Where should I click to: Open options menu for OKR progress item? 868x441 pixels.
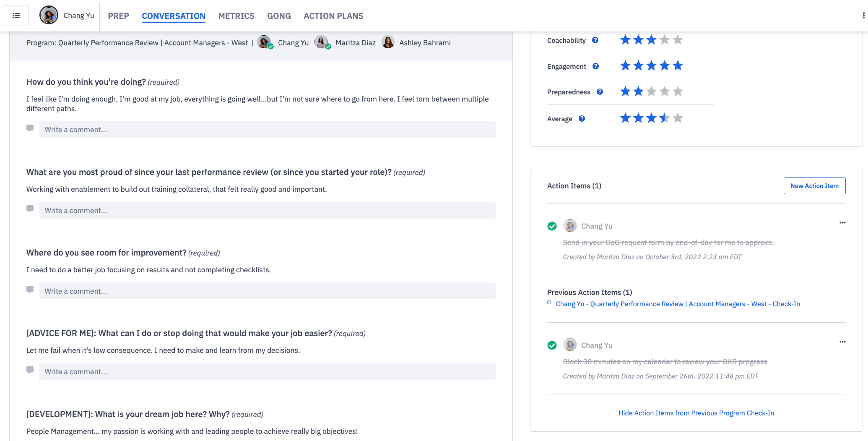pyautogui.click(x=842, y=342)
